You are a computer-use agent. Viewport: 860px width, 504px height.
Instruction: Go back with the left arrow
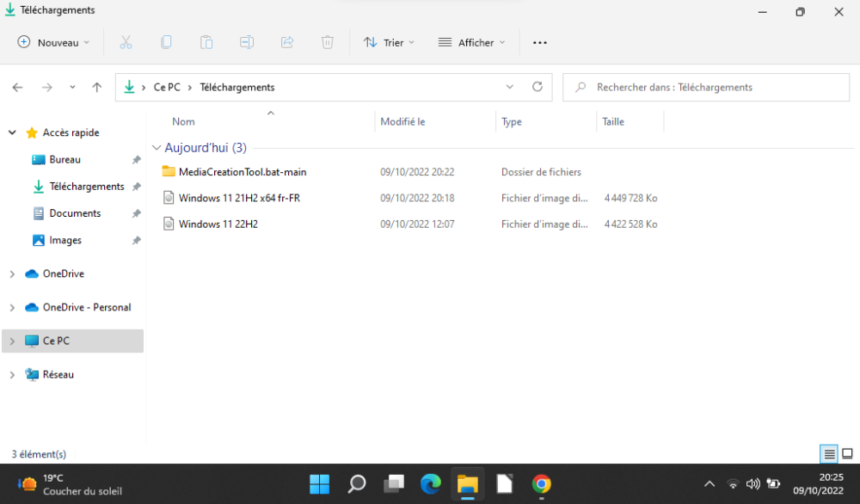17,87
